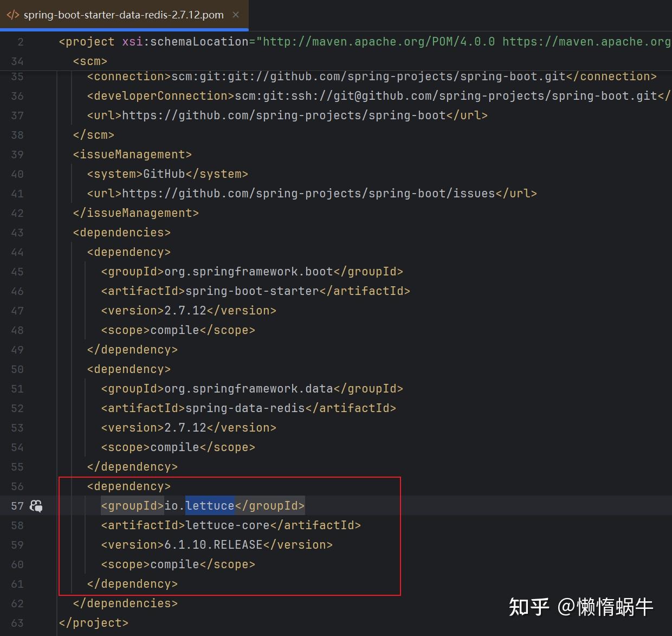Screen dimensions: 672x636
Task: Click the </dependency> tag on line 49
Action: click(132, 350)
